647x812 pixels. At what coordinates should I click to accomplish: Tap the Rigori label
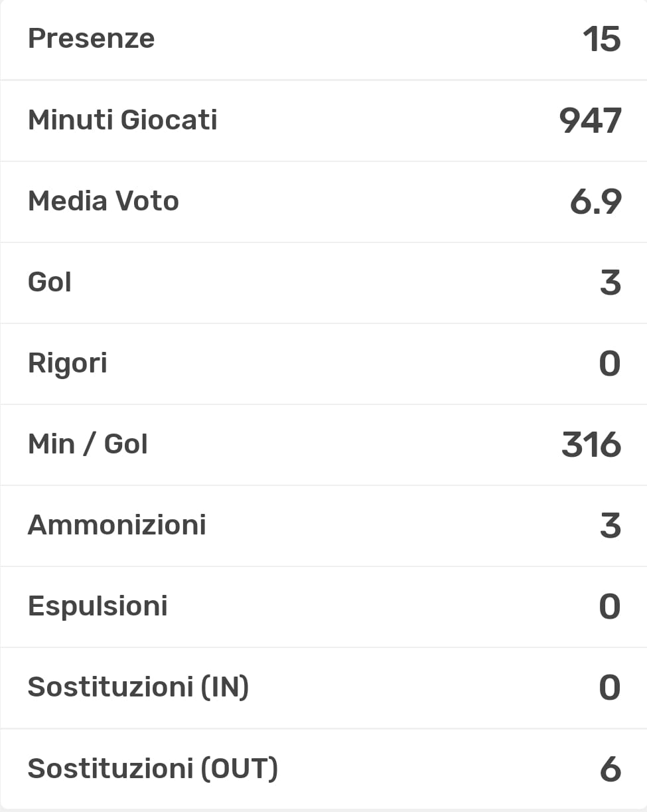coord(67,364)
